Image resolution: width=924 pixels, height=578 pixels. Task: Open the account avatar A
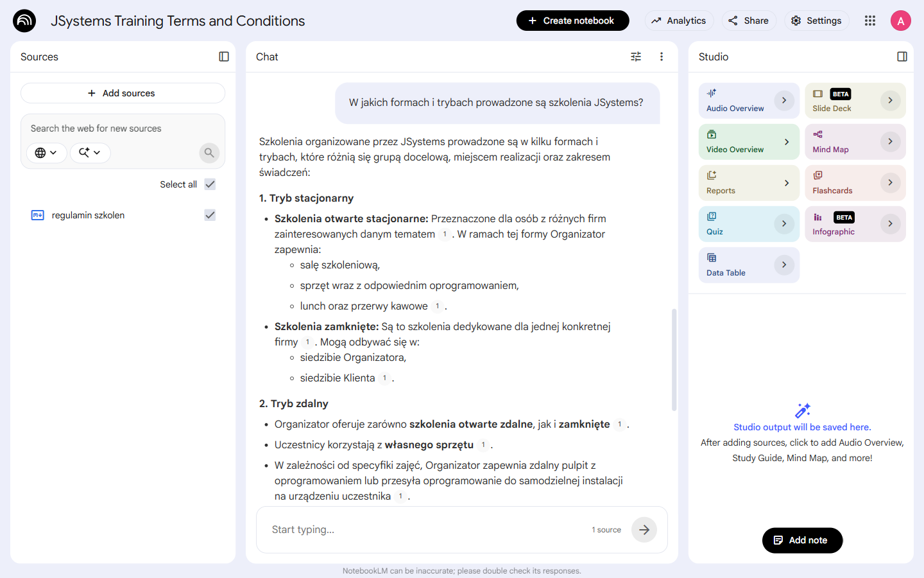[901, 21]
